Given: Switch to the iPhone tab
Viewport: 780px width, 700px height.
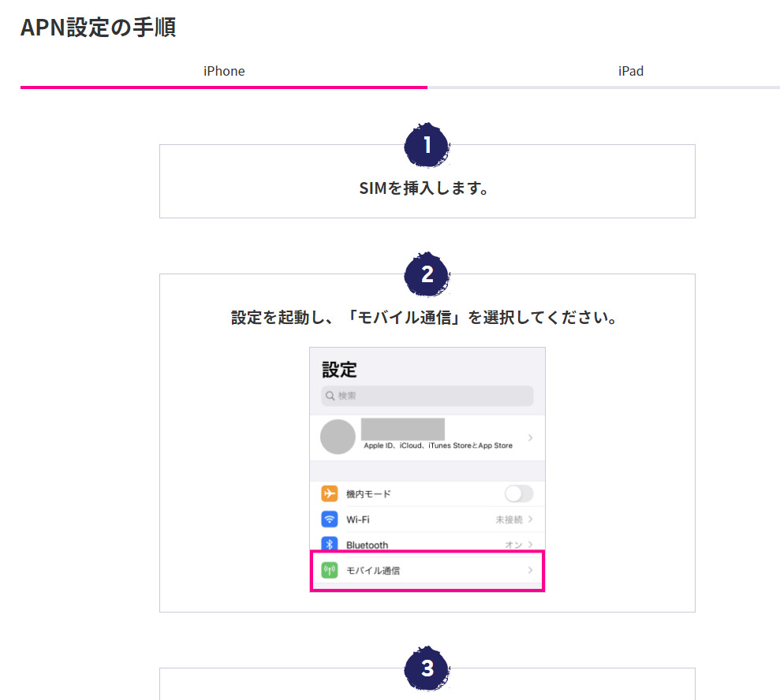Looking at the screenshot, I should tap(224, 71).
